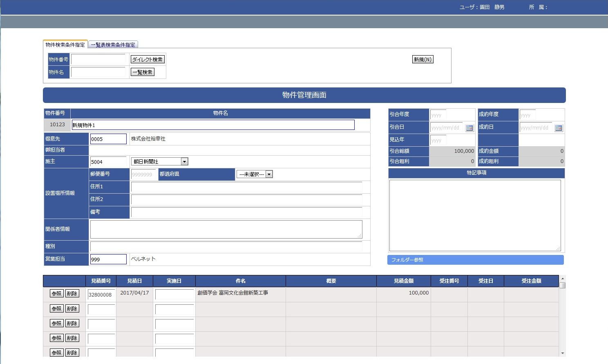Click the 関係者情報 text area

[226, 229]
